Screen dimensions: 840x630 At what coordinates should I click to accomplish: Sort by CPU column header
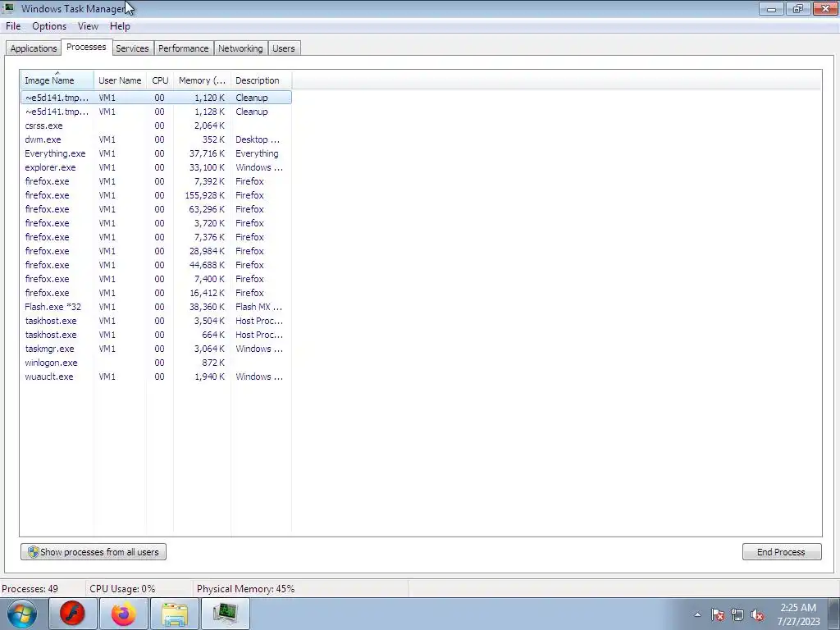(160, 80)
